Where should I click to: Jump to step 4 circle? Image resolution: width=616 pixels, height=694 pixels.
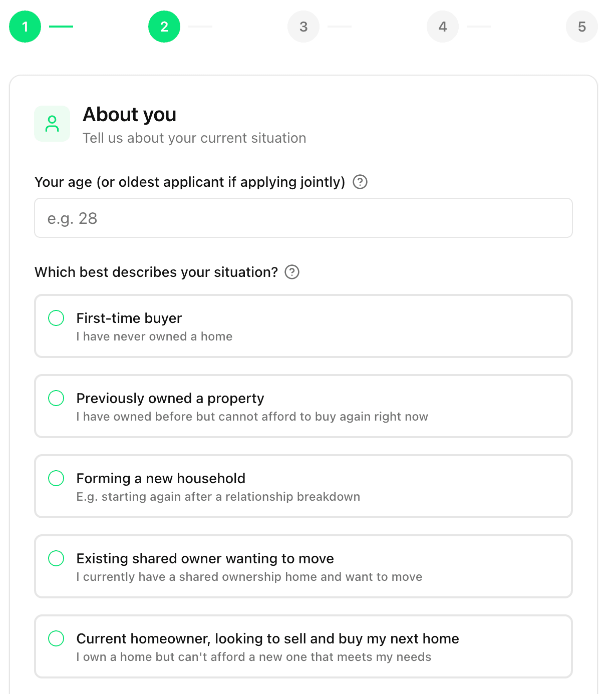[443, 27]
